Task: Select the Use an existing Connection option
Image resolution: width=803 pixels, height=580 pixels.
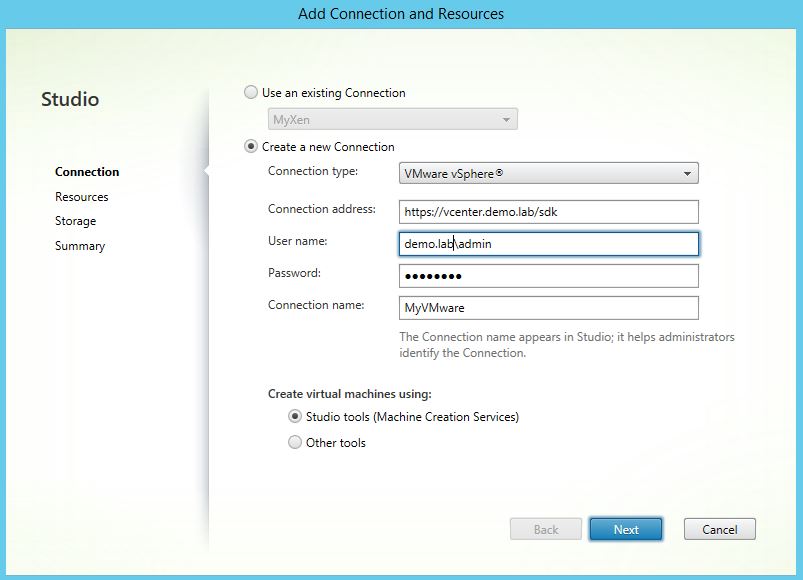Action: click(x=251, y=93)
